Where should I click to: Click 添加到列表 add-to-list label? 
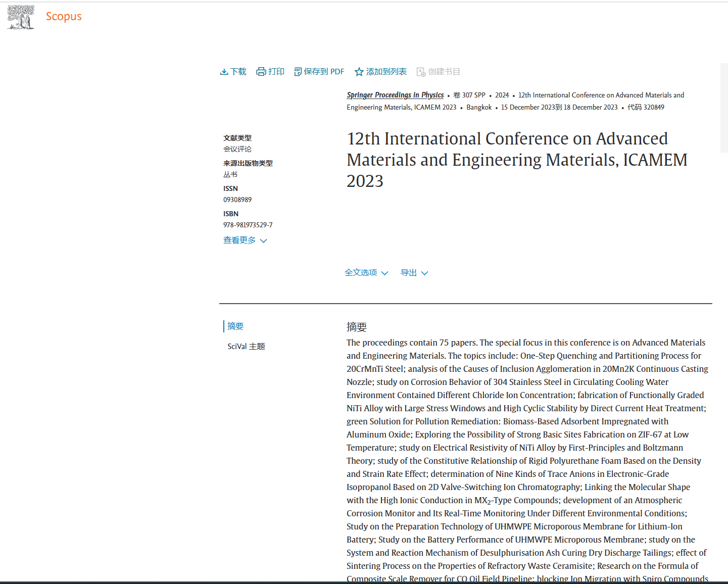pyautogui.click(x=386, y=72)
